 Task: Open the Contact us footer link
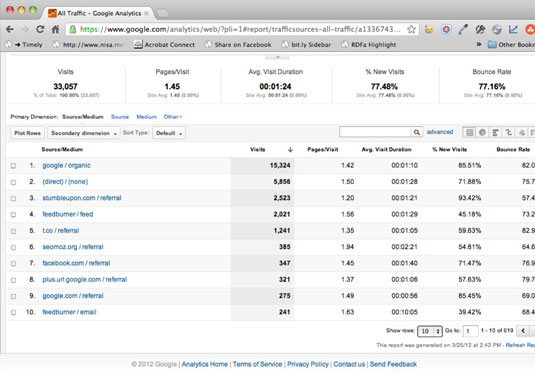[x=349, y=364]
